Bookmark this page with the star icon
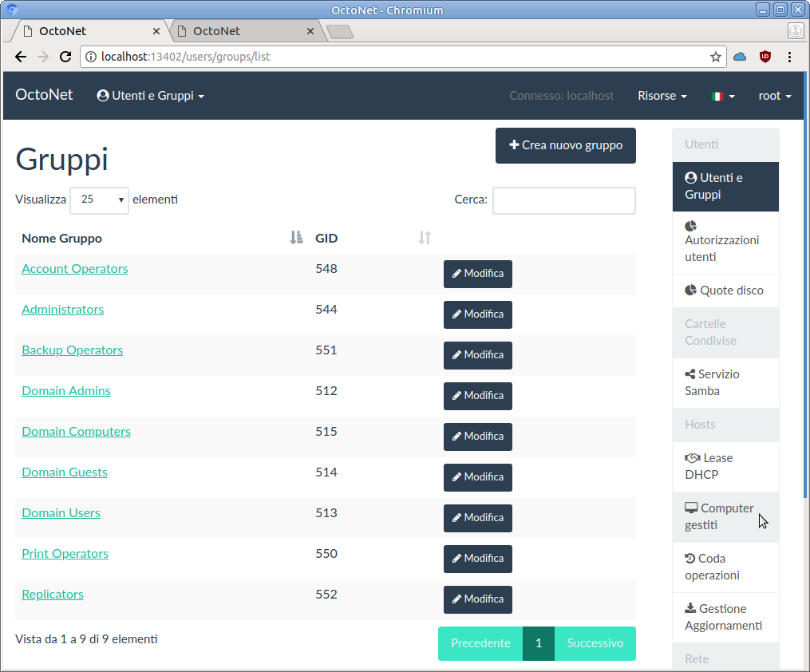Screen dimensions: 810x672 coord(716,57)
